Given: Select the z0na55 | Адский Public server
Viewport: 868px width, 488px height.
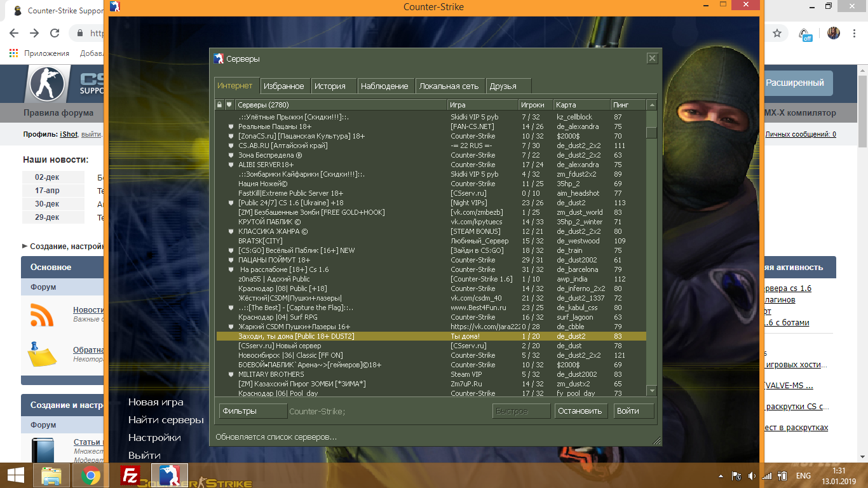Looking at the screenshot, I should 431,279.
